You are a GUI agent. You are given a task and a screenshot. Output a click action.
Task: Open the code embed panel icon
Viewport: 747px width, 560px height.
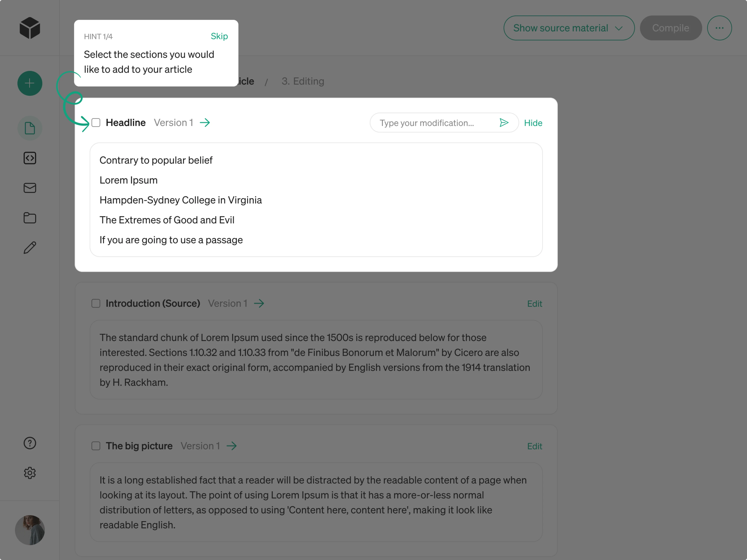[x=30, y=158]
